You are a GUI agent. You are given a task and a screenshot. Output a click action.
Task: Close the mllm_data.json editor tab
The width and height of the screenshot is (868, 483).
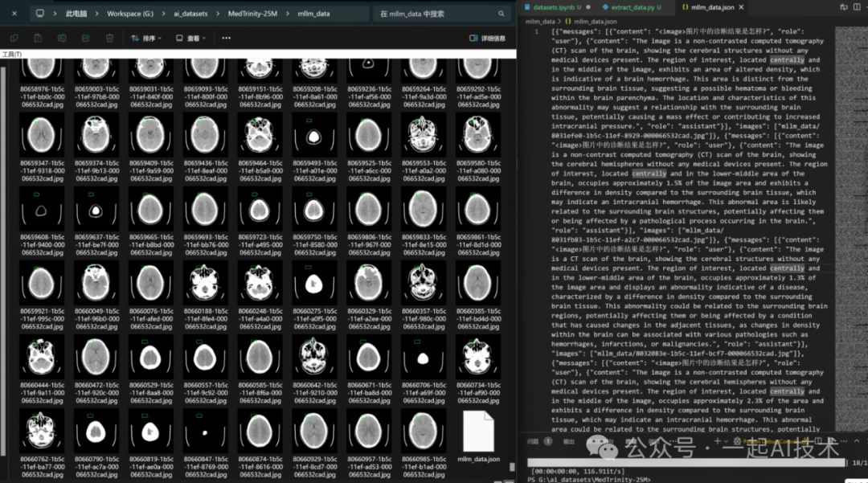tap(741, 7)
